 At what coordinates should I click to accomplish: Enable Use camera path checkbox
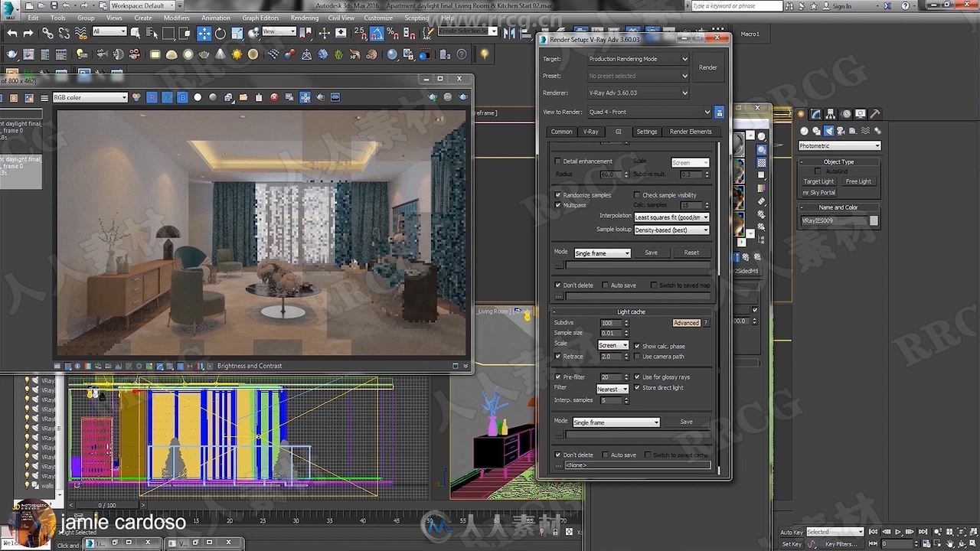coord(637,357)
